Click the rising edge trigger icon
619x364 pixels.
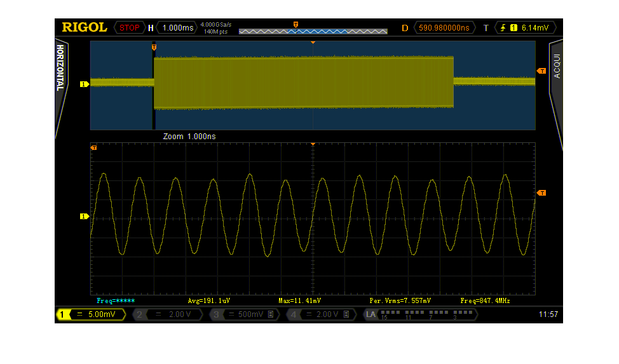tap(503, 28)
